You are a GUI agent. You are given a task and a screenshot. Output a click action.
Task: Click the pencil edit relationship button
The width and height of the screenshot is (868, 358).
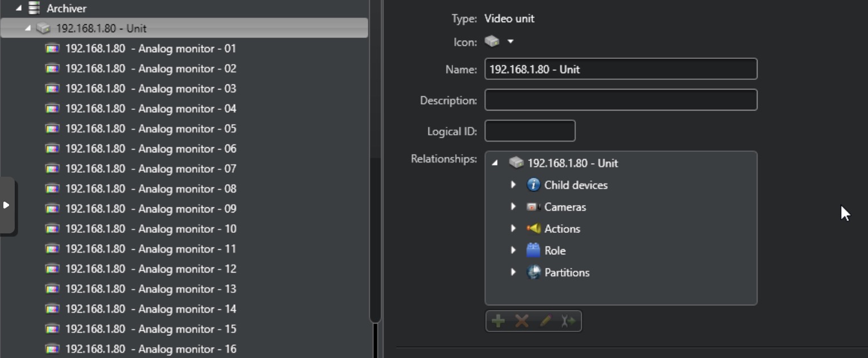545,321
